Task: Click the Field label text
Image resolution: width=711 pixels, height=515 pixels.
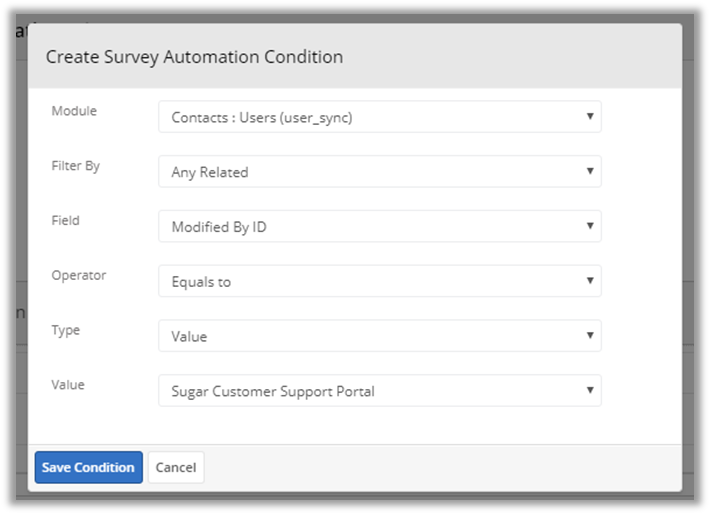Action: pyautogui.click(x=66, y=220)
